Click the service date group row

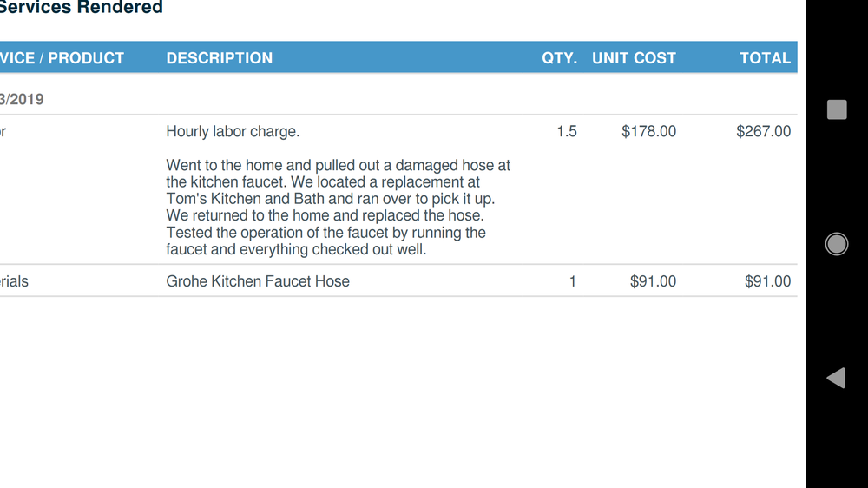coord(23,99)
